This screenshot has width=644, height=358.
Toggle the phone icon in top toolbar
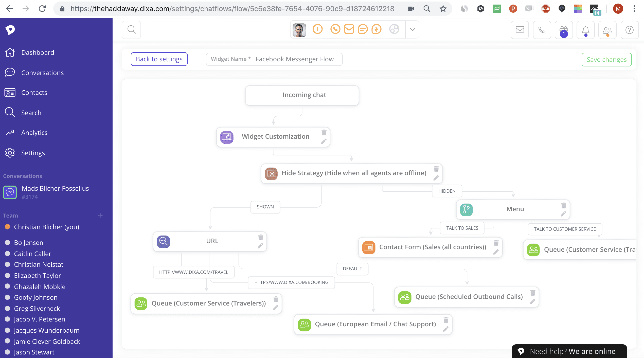click(x=542, y=30)
